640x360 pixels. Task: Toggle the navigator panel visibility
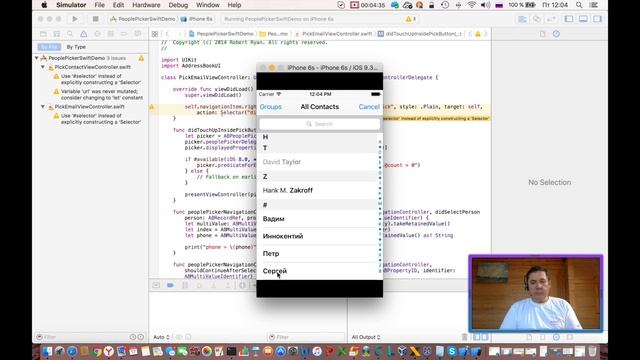click(x=569, y=19)
